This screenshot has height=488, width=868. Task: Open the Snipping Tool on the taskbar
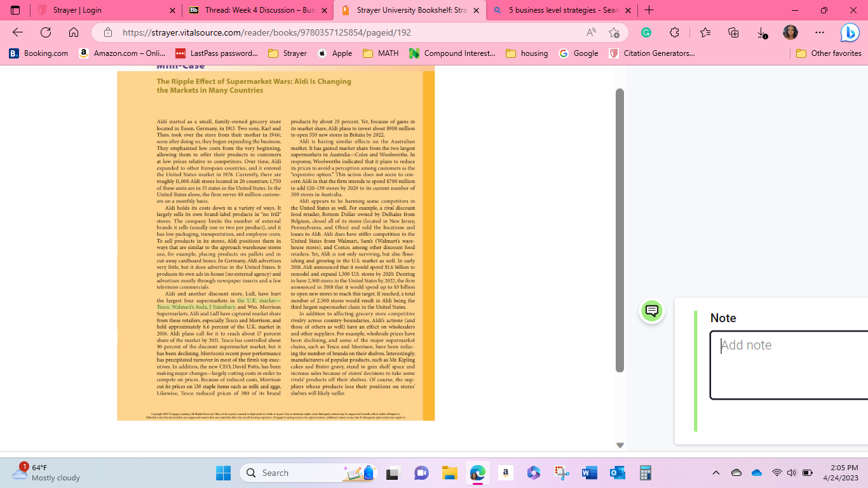pos(562,473)
